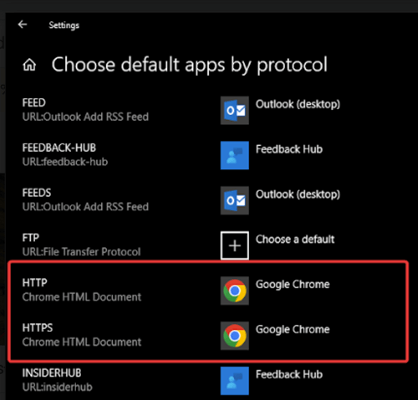
Task: Select the HTTPS protocol entry
Action: [82, 335]
